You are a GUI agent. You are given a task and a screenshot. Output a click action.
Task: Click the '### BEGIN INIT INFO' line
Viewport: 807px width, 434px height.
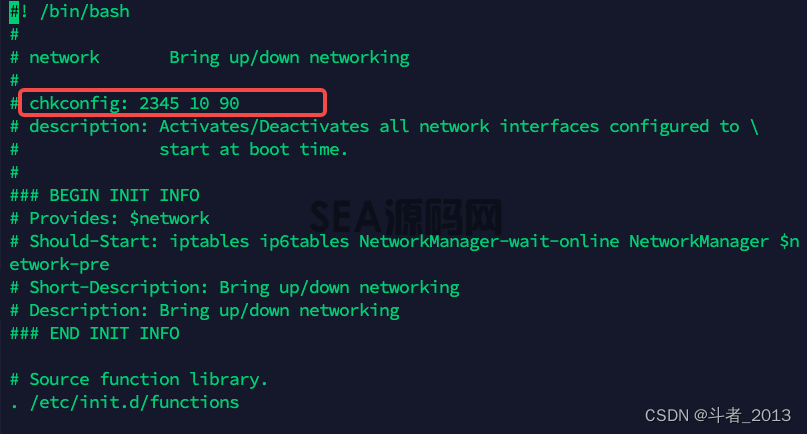click(x=104, y=196)
